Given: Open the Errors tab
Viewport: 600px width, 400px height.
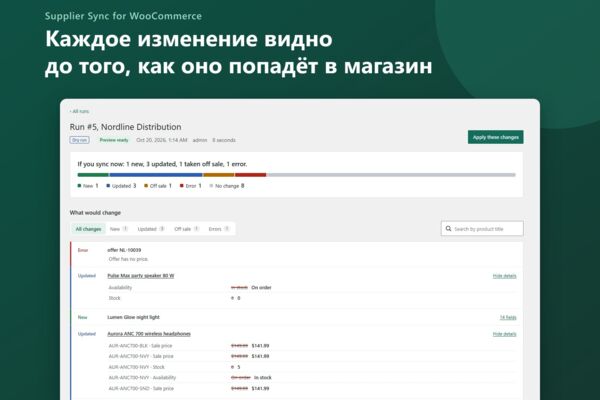Looking at the screenshot, I should (218, 229).
